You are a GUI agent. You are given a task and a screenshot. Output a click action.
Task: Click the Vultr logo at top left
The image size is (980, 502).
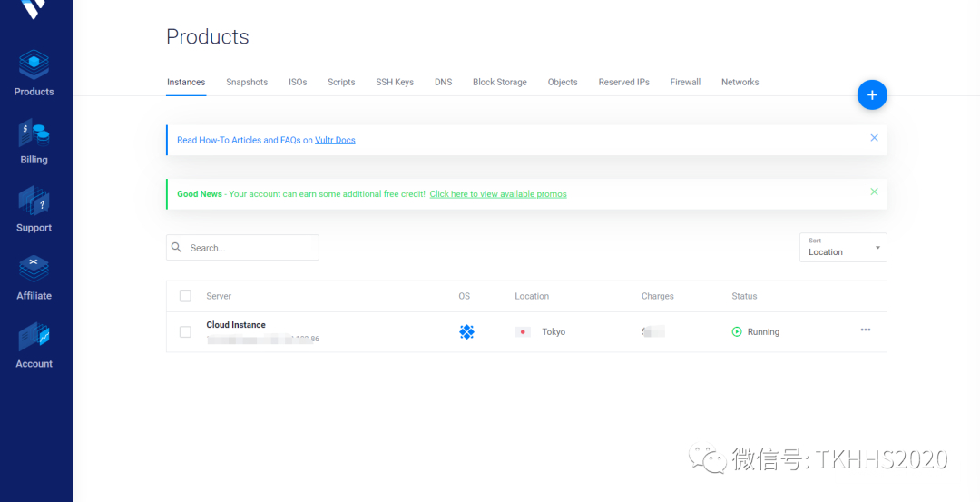(34, 8)
